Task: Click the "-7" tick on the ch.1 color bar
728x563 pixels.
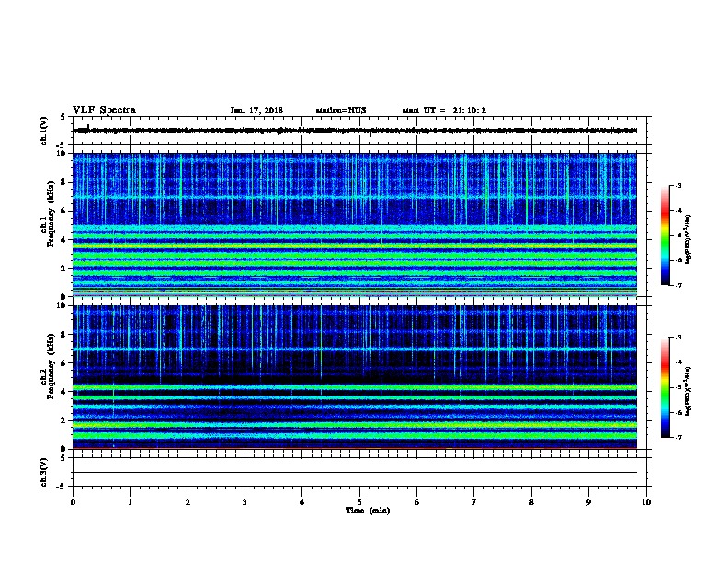Action: coord(678,285)
